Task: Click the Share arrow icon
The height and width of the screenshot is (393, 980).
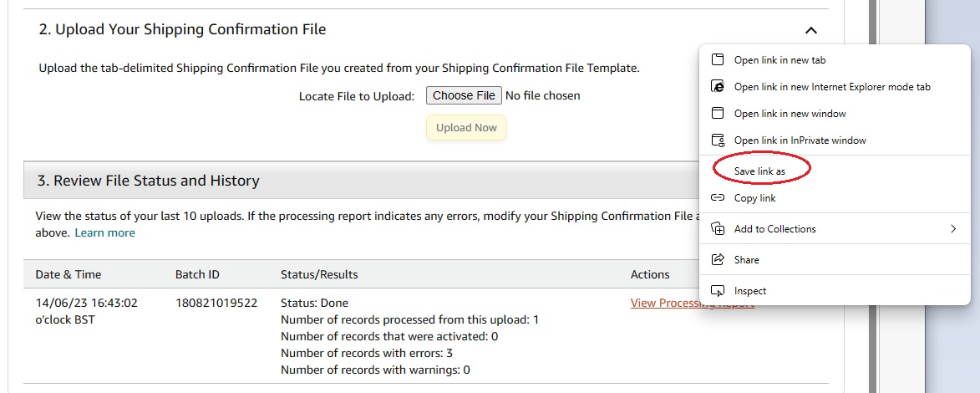Action: (718, 259)
